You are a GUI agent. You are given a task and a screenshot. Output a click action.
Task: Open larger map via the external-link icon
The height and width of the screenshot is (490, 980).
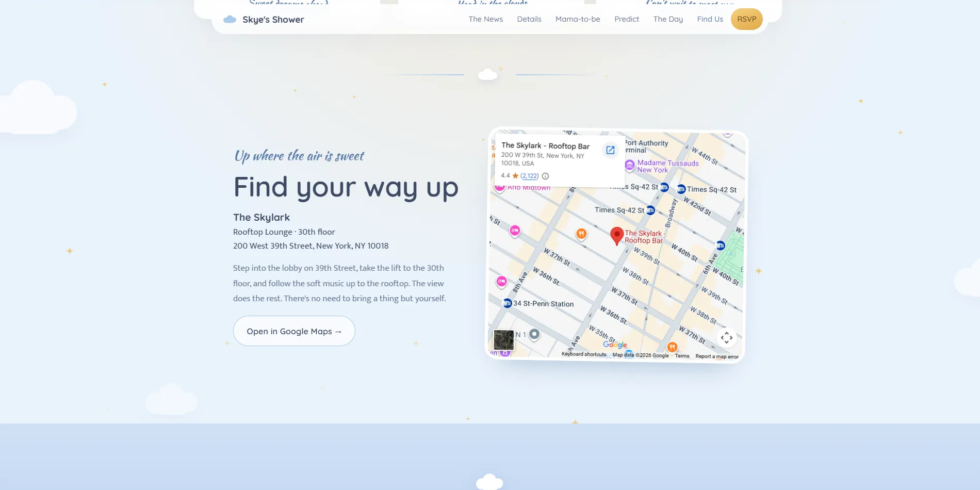(x=610, y=150)
